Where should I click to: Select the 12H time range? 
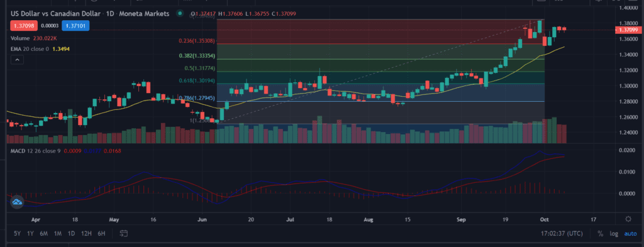pyautogui.click(x=86, y=233)
